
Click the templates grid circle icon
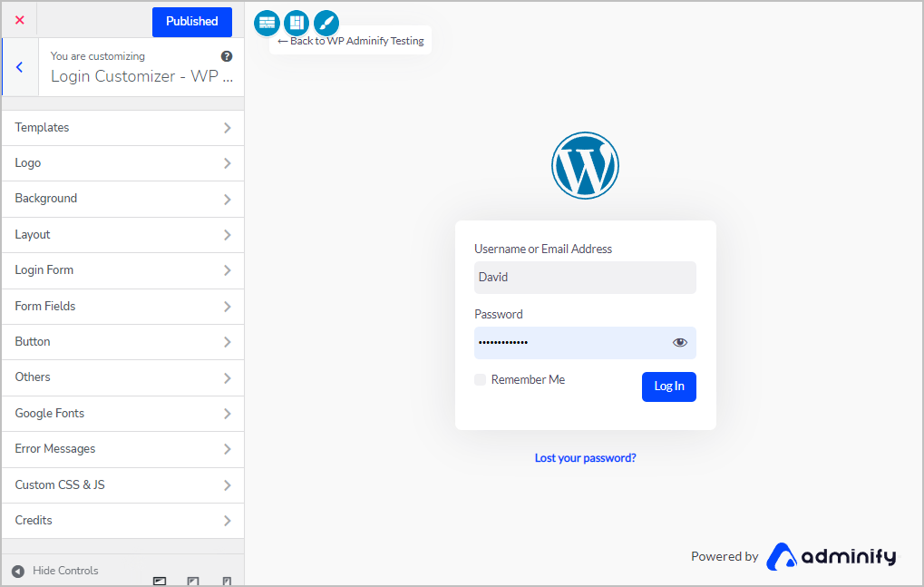(267, 23)
